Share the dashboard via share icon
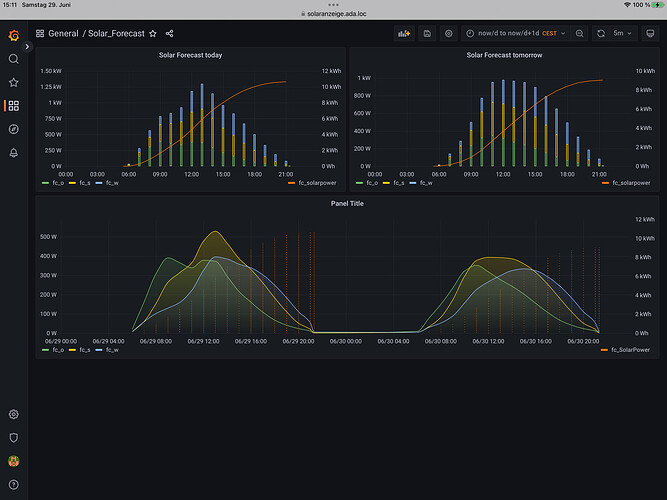Image resolution: width=667 pixels, height=500 pixels. tap(169, 34)
